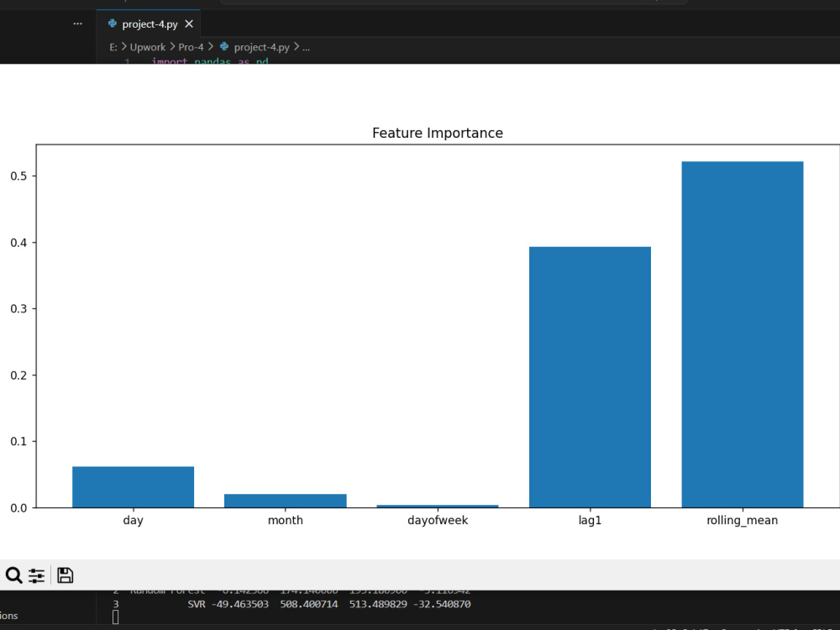The height and width of the screenshot is (630, 840).
Task: Open the Pro-4 breadcrumb folder
Action: [x=191, y=47]
